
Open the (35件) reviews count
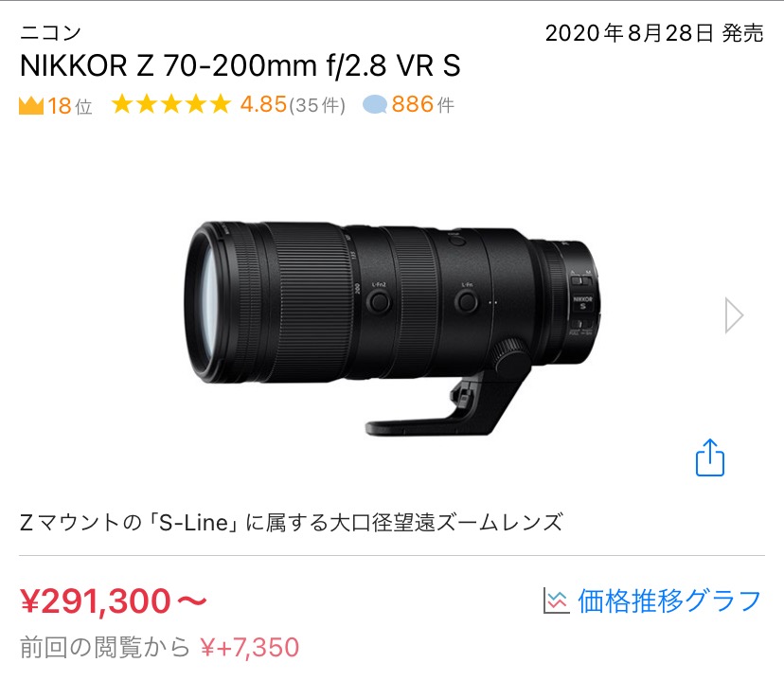click(317, 105)
